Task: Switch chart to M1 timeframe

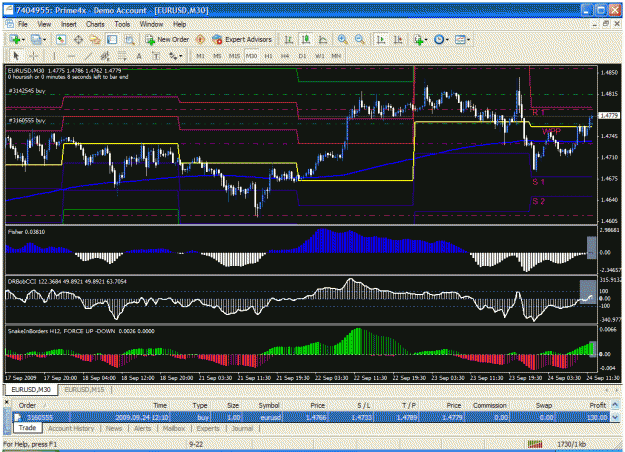Action: click(x=200, y=56)
